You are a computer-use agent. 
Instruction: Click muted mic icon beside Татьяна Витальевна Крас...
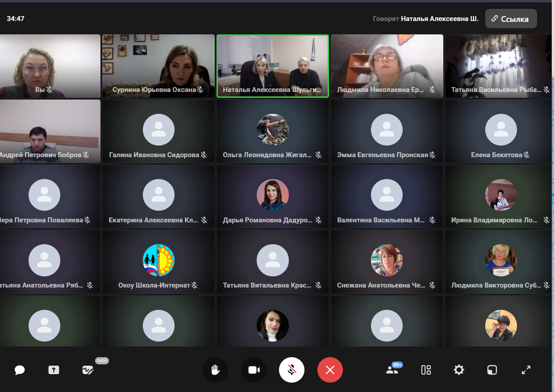coord(318,285)
